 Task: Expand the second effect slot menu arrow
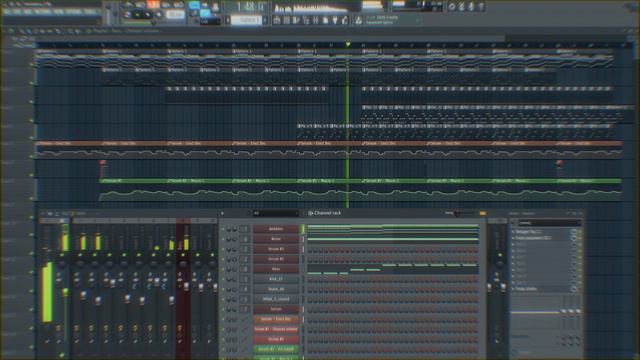(x=513, y=238)
